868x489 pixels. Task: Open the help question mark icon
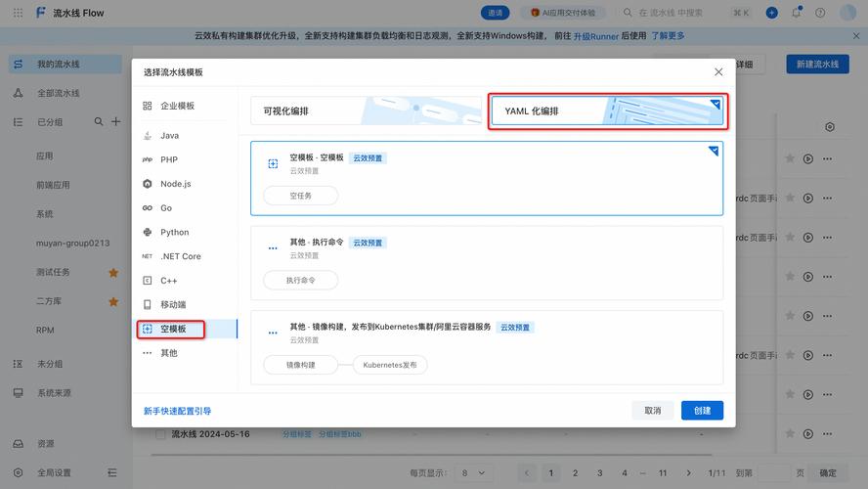820,12
